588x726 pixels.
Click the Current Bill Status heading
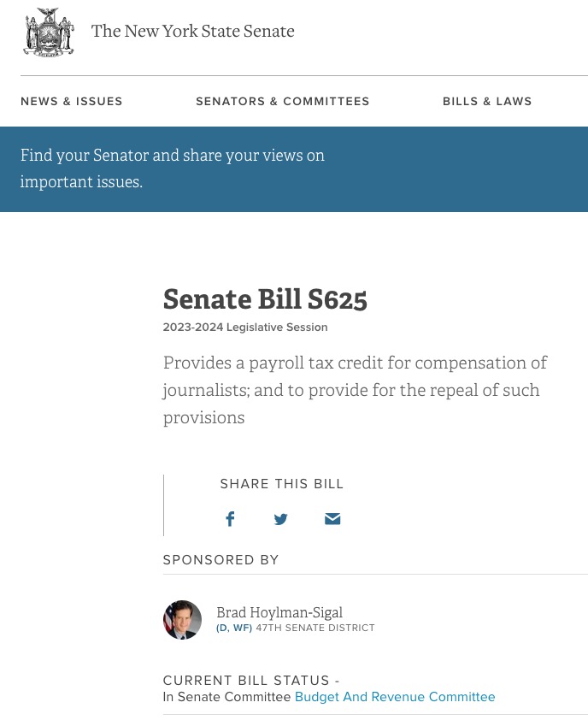(x=246, y=681)
